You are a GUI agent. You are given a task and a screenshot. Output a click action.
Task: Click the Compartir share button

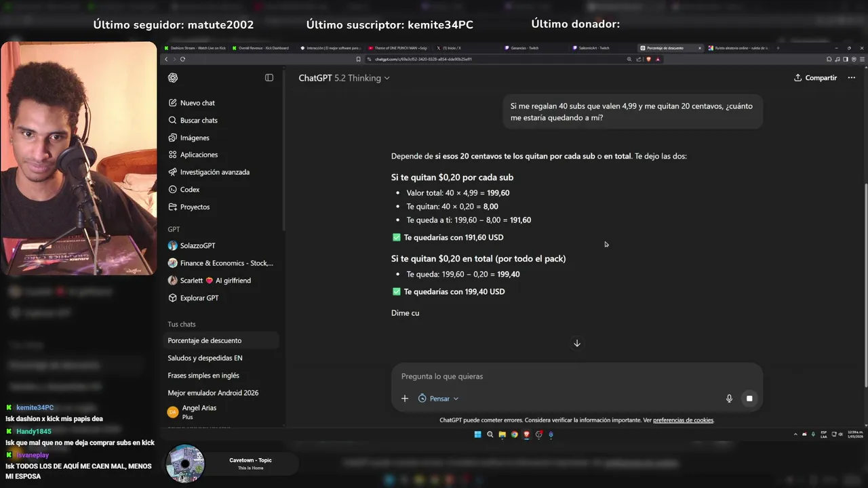816,78
